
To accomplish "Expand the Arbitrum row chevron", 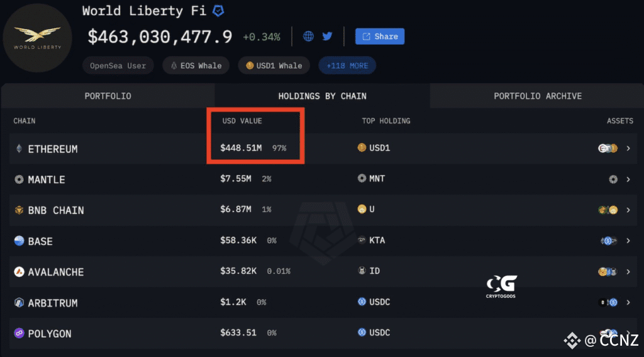I will pyautogui.click(x=628, y=302).
